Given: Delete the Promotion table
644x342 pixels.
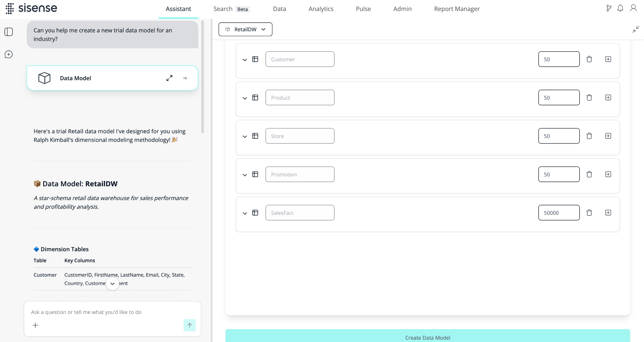Looking at the screenshot, I should pyautogui.click(x=589, y=174).
